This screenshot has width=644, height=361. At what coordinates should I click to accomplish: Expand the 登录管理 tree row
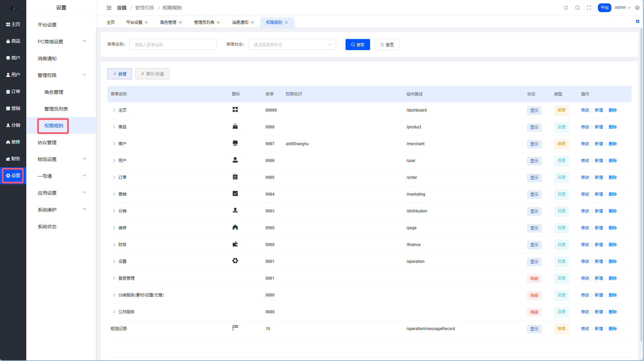(x=114, y=278)
